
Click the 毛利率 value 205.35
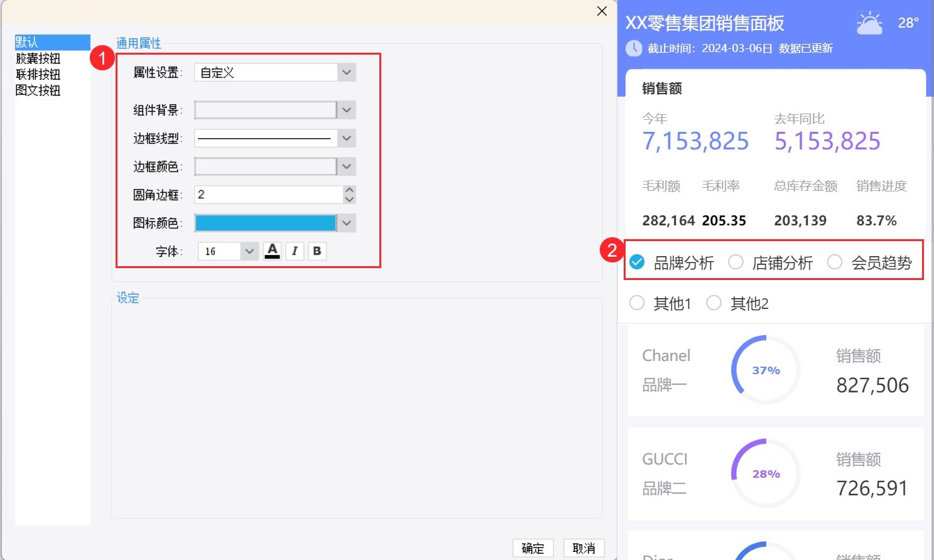coord(724,221)
